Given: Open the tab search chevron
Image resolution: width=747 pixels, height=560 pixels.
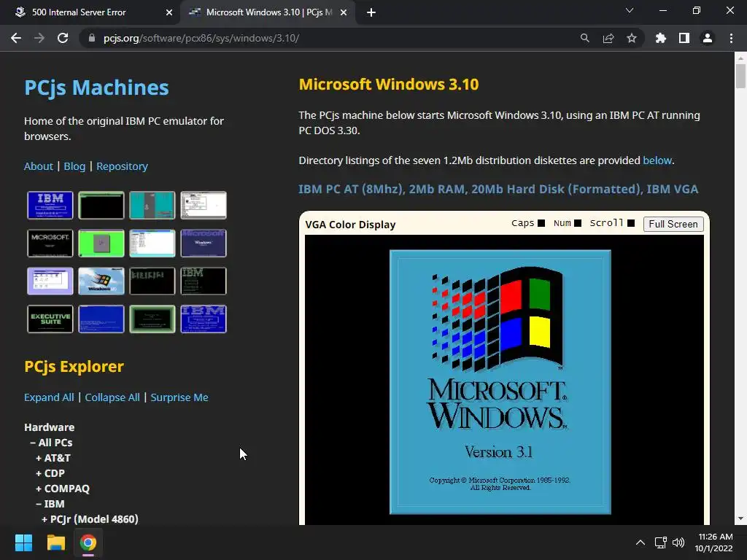Looking at the screenshot, I should click(630, 10).
